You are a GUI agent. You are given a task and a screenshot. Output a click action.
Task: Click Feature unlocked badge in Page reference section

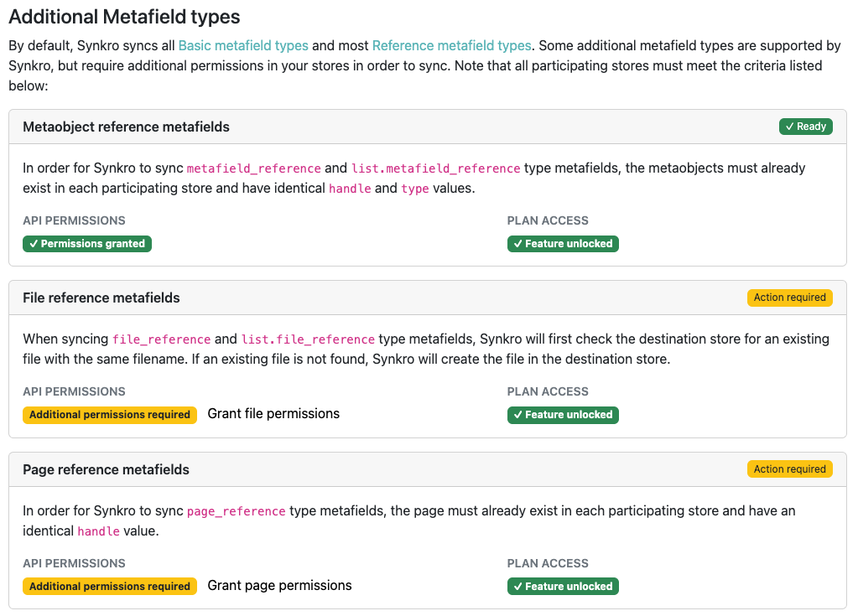563,587
